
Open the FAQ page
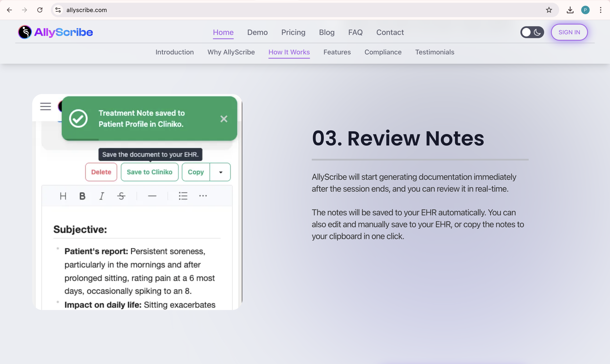point(355,32)
